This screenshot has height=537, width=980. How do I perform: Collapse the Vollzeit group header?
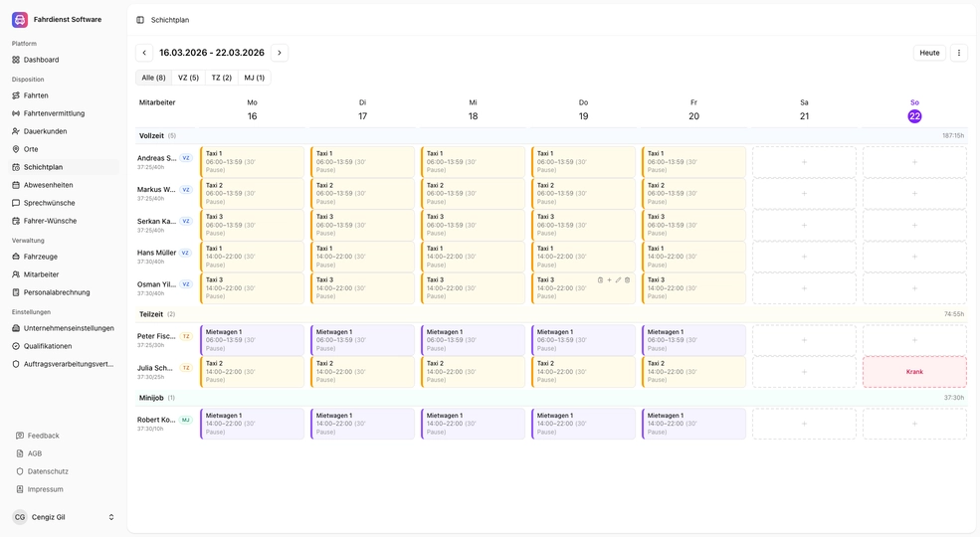point(551,135)
